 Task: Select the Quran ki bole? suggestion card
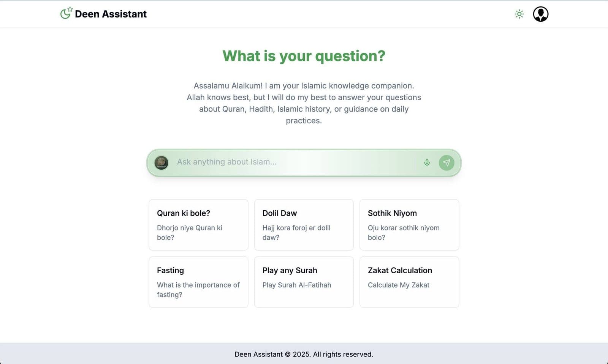(198, 225)
